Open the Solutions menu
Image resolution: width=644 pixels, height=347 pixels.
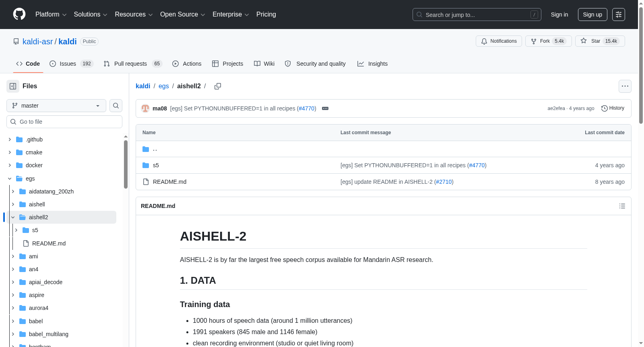tap(91, 15)
